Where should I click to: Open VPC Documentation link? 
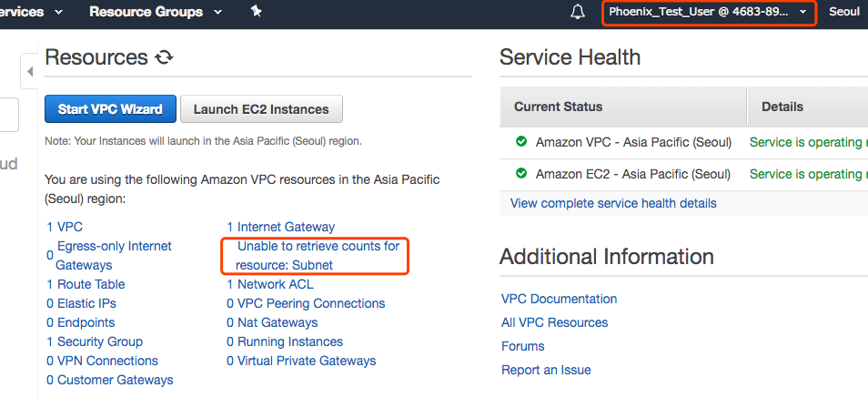tap(559, 299)
